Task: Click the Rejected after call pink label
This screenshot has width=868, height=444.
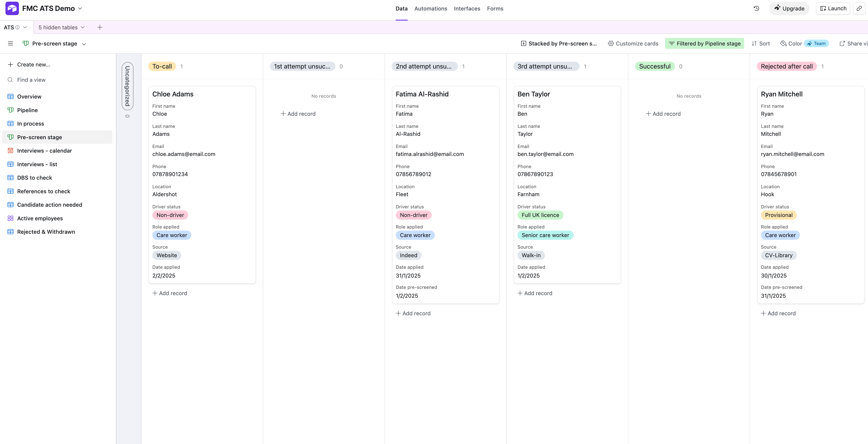Action: (786, 66)
